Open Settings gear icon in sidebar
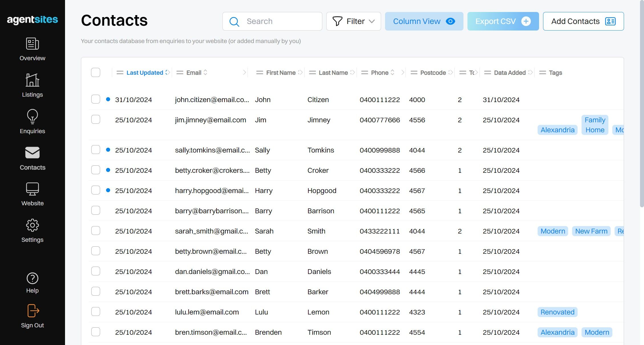 [x=33, y=225]
